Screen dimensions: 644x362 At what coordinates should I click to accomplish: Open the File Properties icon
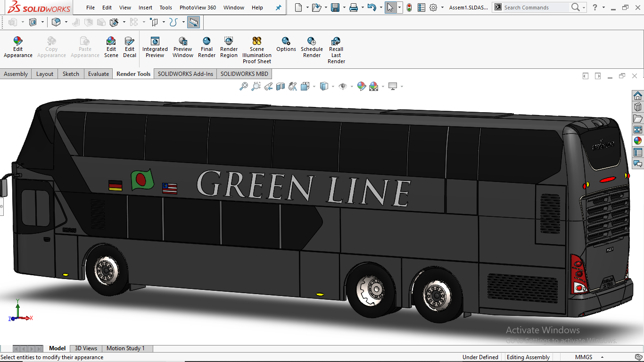click(x=421, y=8)
